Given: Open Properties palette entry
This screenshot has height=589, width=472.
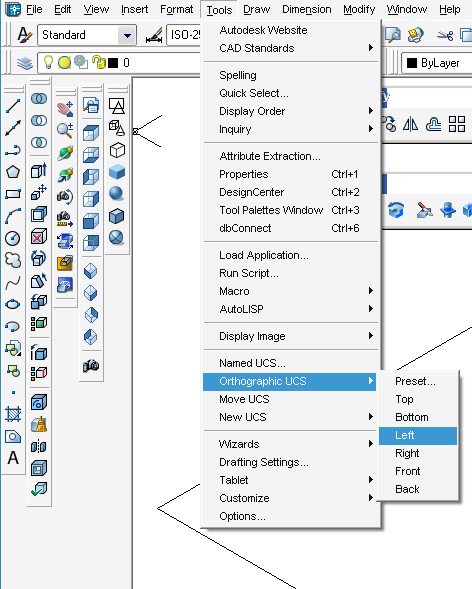Looking at the screenshot, I should 290,174.
